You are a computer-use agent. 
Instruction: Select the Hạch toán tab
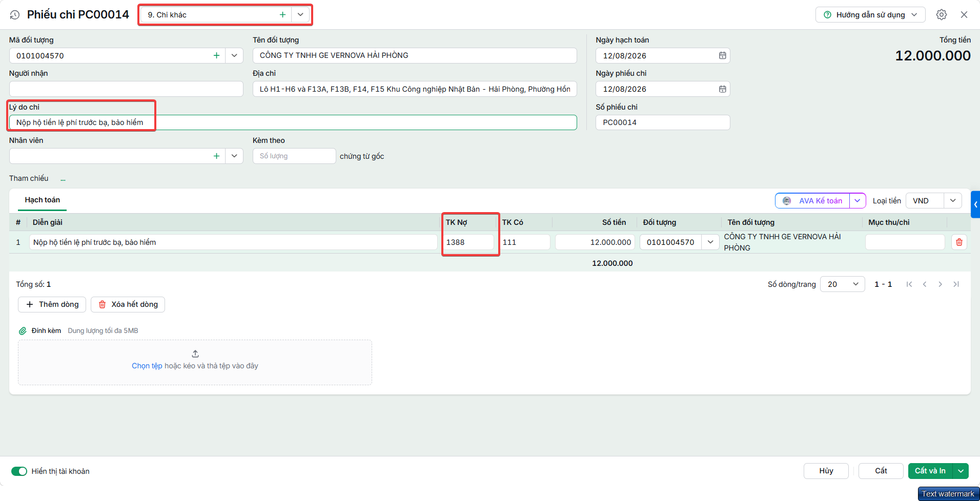43,200
